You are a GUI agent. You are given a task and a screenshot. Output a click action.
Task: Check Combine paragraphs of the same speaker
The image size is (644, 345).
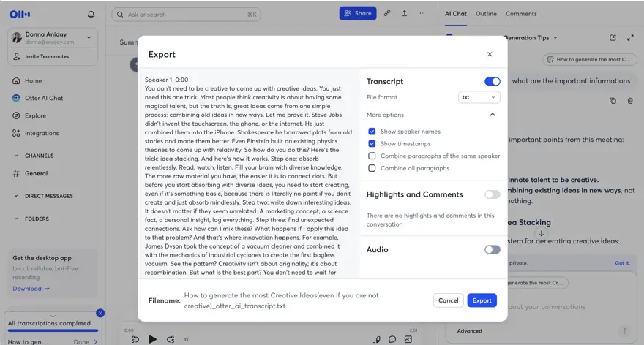372,156
